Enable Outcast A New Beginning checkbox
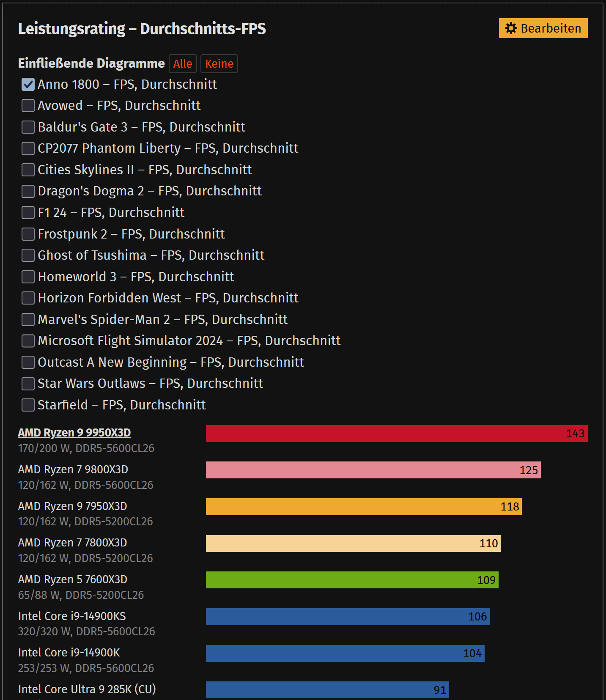Image resolution: width=606 pixels, height=700 pixels. pos(28,362)
